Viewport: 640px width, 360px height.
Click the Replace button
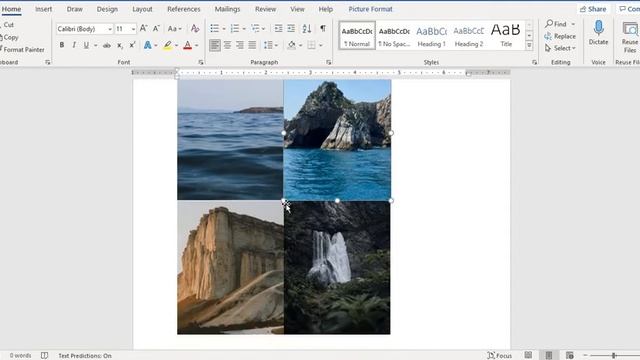[560, 36]
